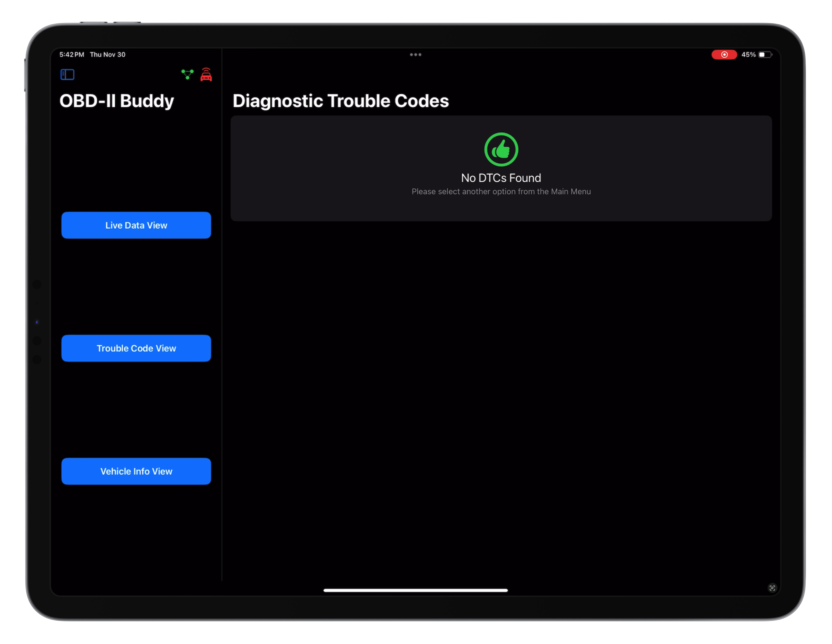
Task: Expand the Diagnostic Trouble Codes section
Action: (340, 101)
